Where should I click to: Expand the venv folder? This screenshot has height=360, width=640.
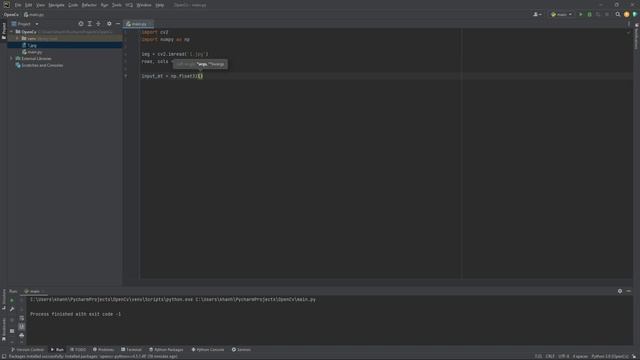click(18, 38)
